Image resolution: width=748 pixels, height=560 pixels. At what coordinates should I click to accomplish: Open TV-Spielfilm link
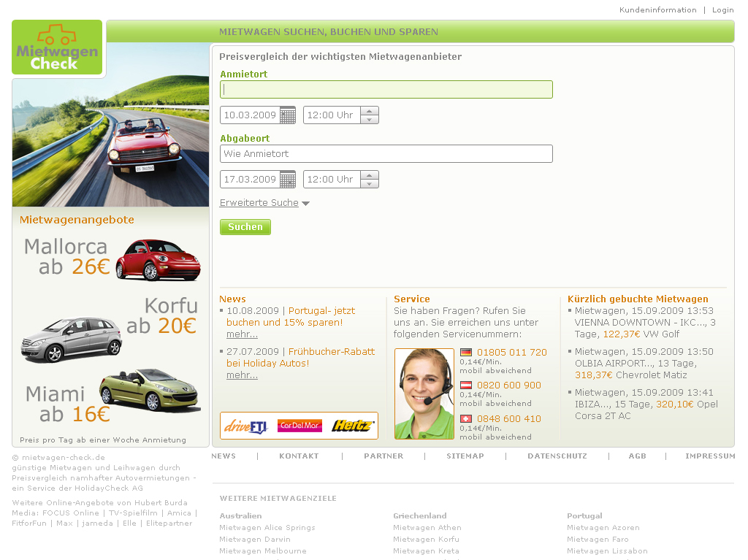133,513
